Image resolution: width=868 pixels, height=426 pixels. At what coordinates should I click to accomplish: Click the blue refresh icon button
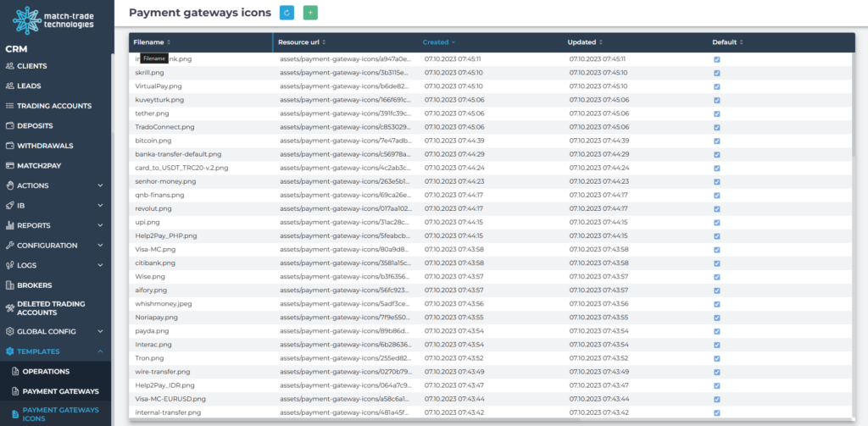pos(286,13)
